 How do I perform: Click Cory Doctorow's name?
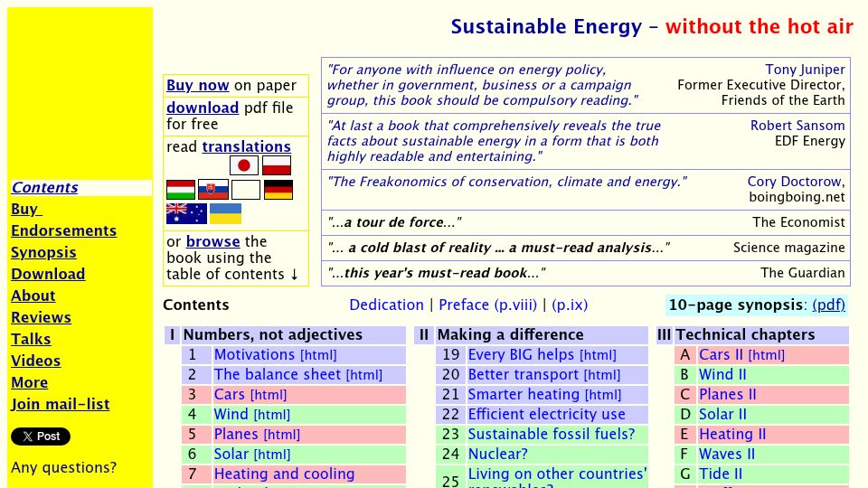click(x=796, y=182)
